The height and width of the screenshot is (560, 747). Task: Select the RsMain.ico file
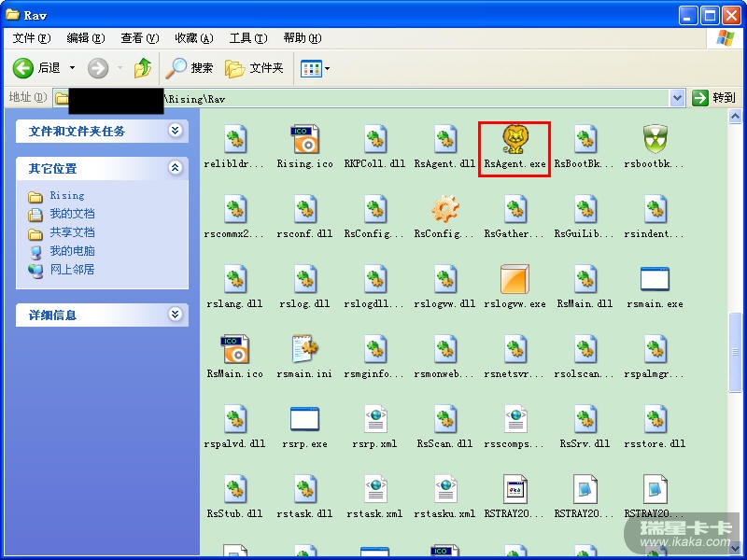(235, 357)
